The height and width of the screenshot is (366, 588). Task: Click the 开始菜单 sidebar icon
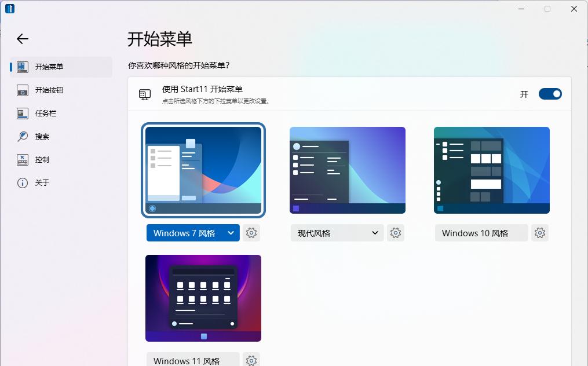[23, 67]
